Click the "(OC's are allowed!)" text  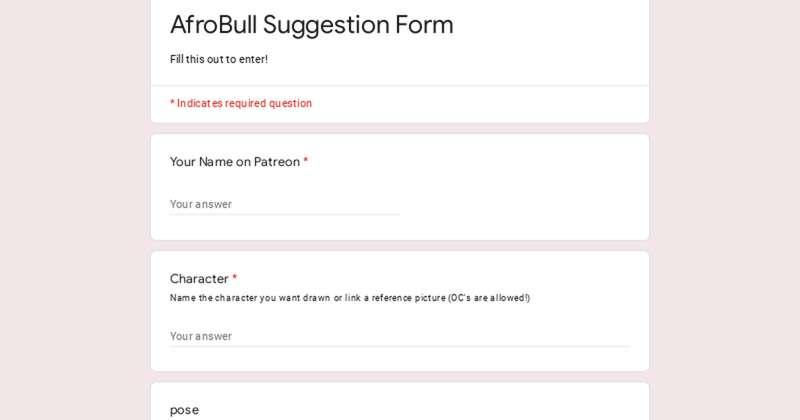[x=489, y=298]
